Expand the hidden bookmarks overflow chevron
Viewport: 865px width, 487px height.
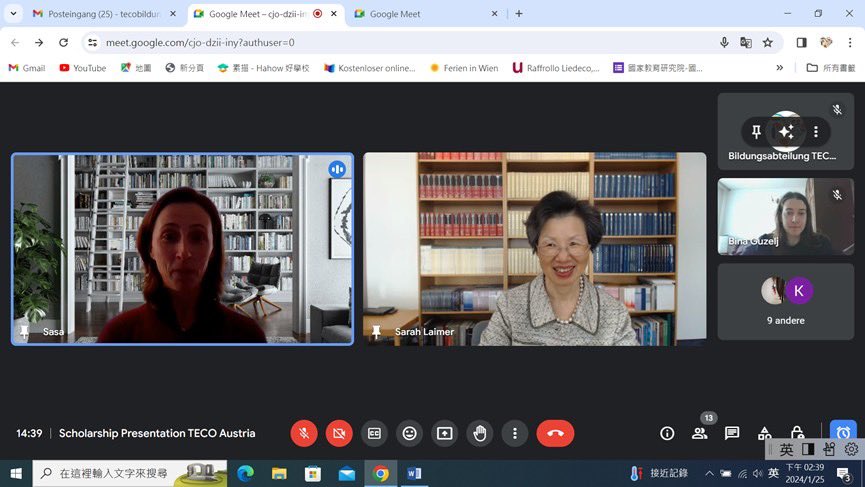[x=780, y=68]
